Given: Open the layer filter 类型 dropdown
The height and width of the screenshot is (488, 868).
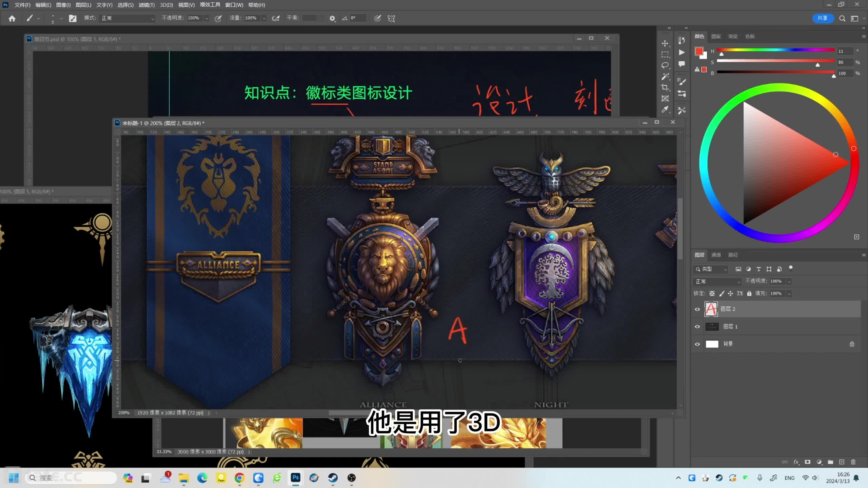Looking at the screenshot, I should (711, 269).
